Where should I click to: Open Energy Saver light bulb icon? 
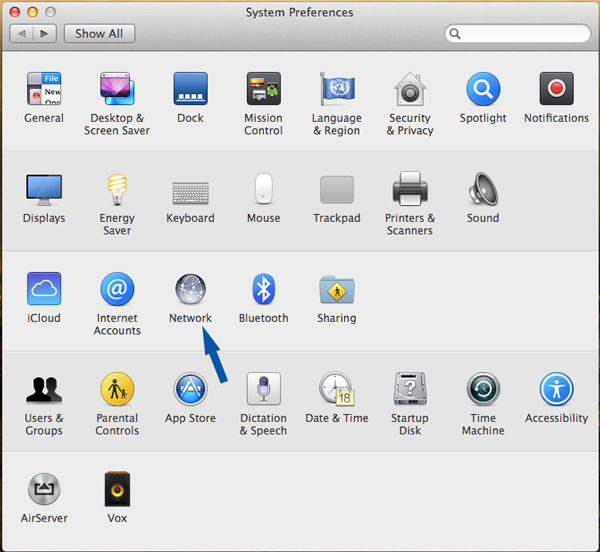117,189
